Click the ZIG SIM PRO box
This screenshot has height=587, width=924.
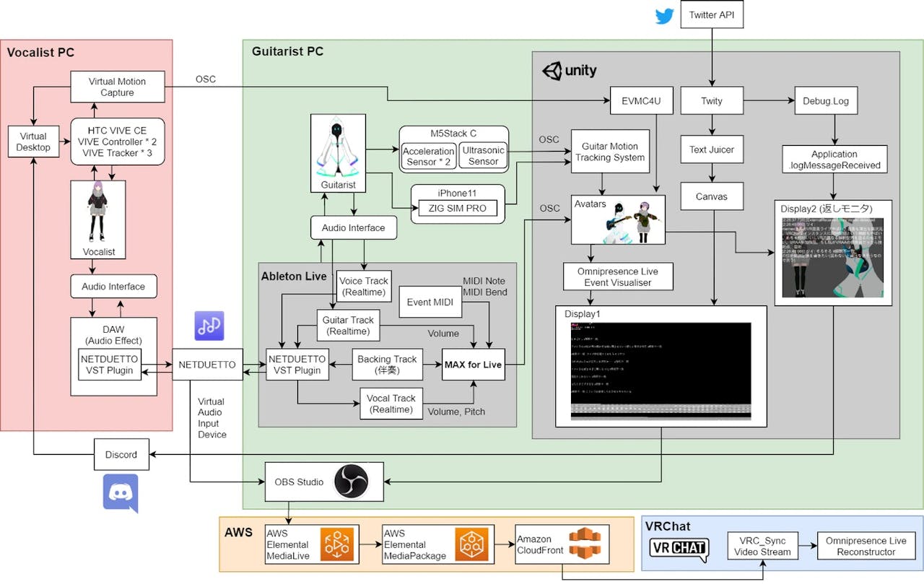[x=458, y=209]
